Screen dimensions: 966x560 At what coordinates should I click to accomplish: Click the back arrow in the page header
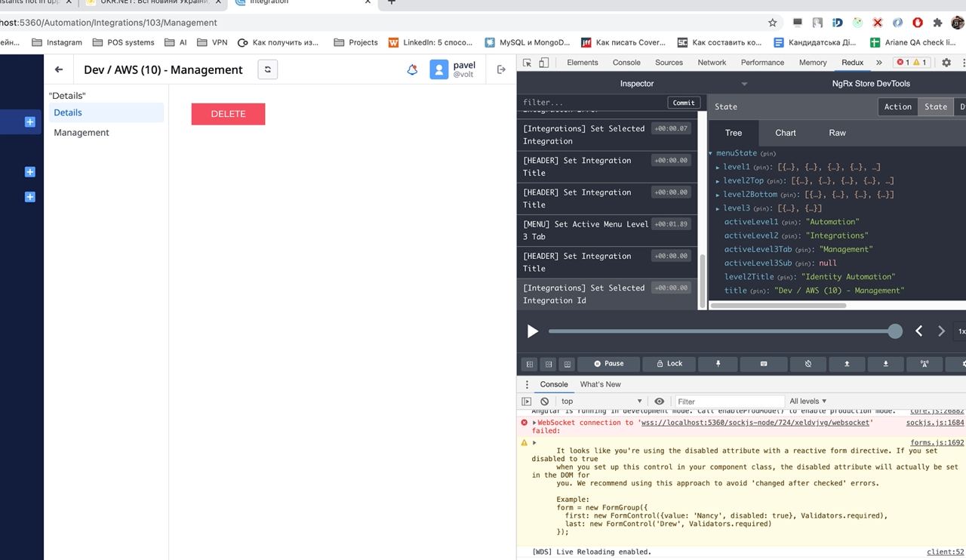click(59, 69)
